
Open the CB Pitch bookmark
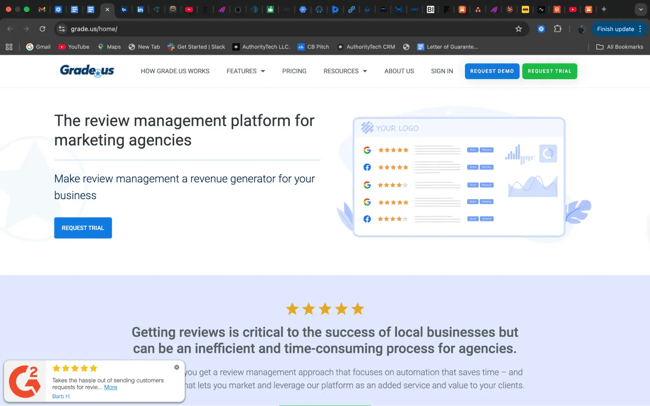pyautogui.click(x=313, y=47)
